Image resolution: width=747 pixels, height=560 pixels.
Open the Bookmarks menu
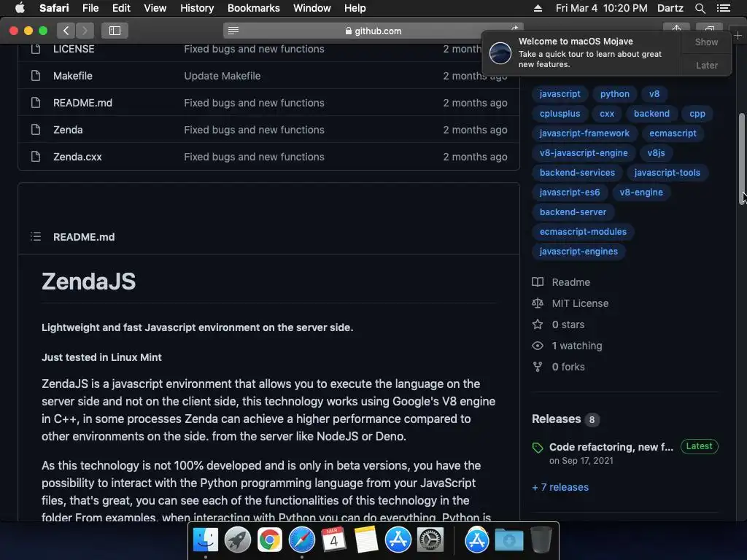point(253,8)
